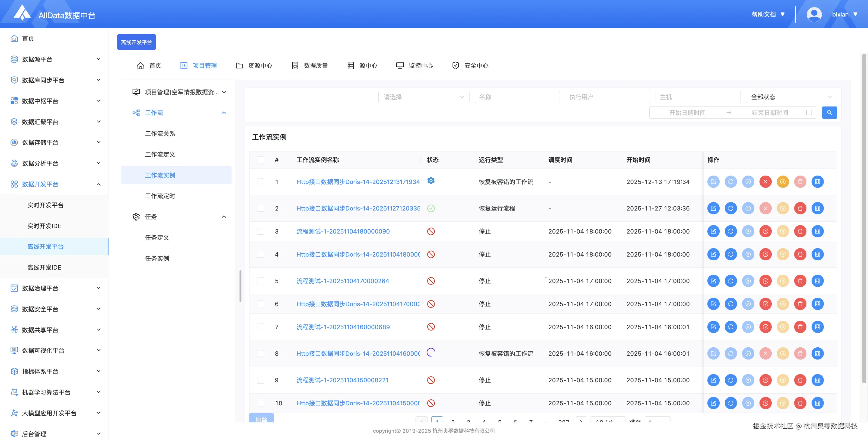Open link 流程测试-1-20251104180000090
This screenshot has width=868, height=440.
pyautogui.click(x=343, y=231)
